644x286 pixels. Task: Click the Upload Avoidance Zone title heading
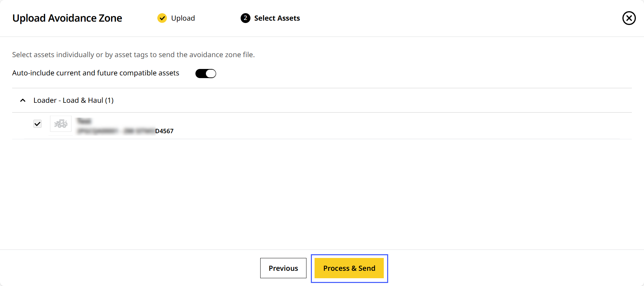coord(67,18)
